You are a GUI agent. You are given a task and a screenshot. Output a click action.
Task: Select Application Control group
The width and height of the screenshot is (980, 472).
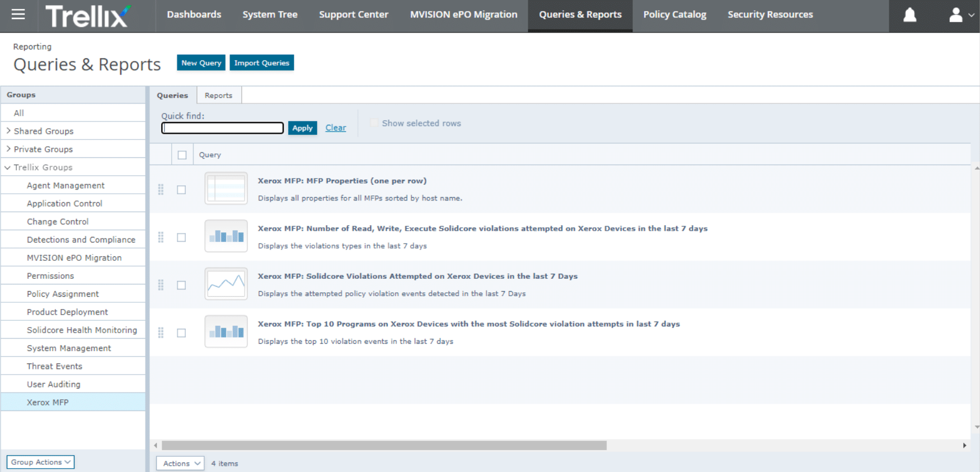point(73,203)
